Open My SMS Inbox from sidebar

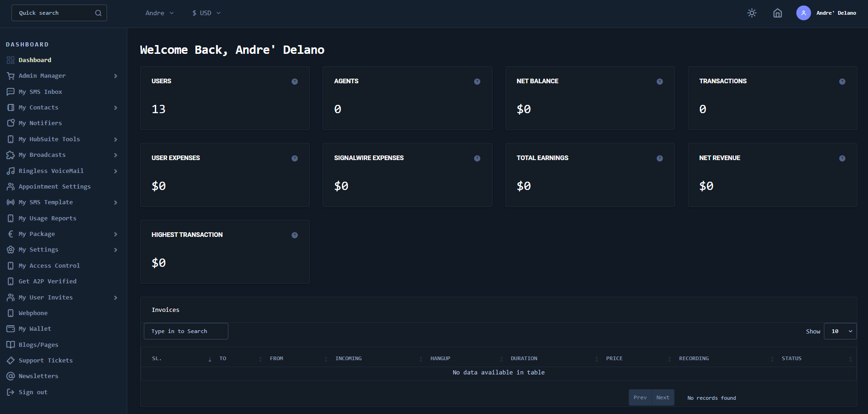coord(40,92)
